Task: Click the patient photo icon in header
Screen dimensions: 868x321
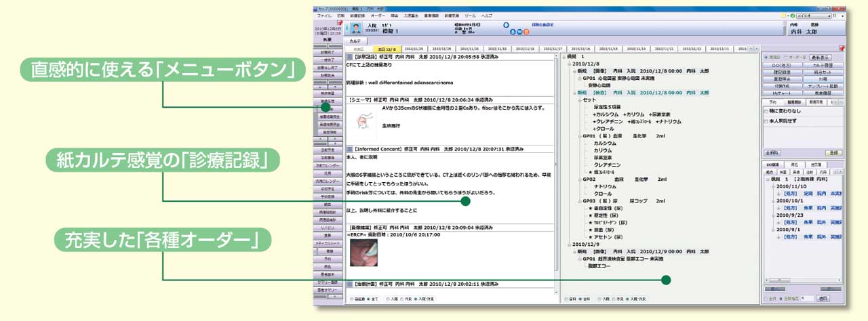Action: [355, 29]
